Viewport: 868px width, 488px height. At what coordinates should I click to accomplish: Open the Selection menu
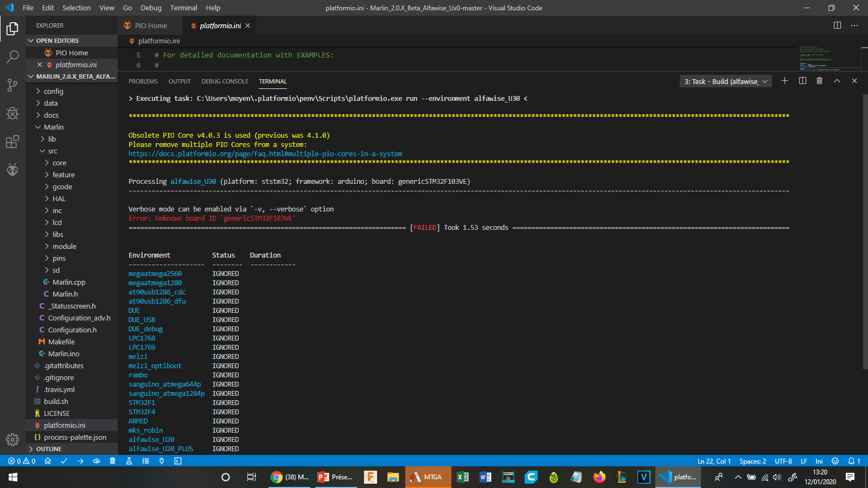(76, 8)
